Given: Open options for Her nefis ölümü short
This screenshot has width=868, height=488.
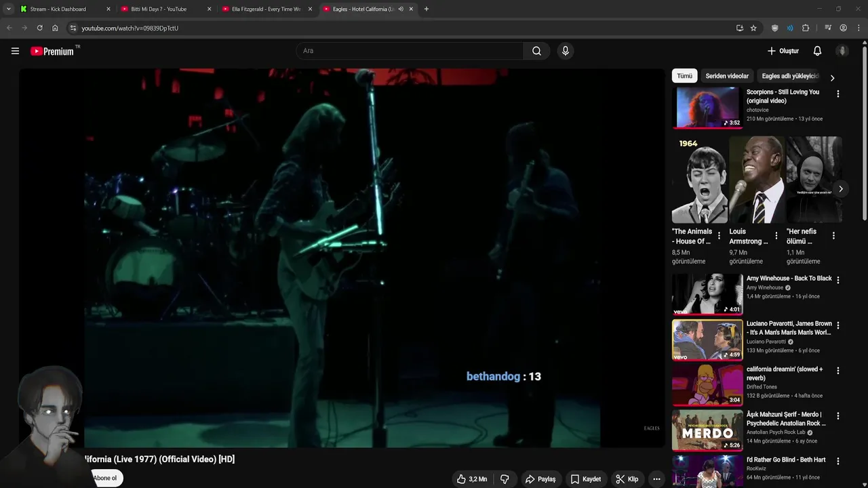Looking at the screenshot, I should [x=833, y=236].
